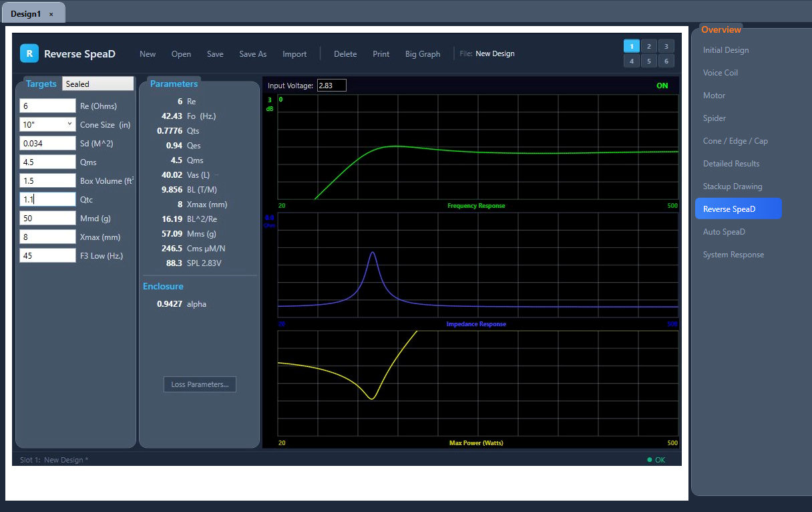Click New in the toolbar
812x512 pixels.
(x=148, y=54)
